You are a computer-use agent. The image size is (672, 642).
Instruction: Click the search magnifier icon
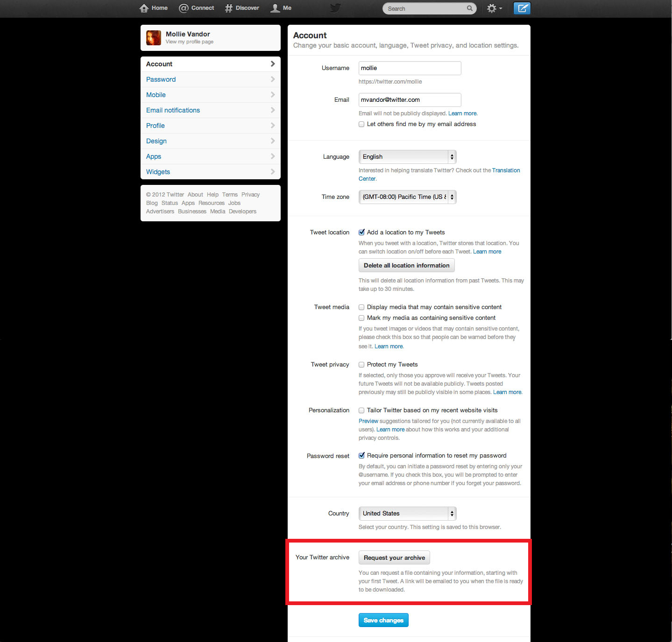coord(470,8)
